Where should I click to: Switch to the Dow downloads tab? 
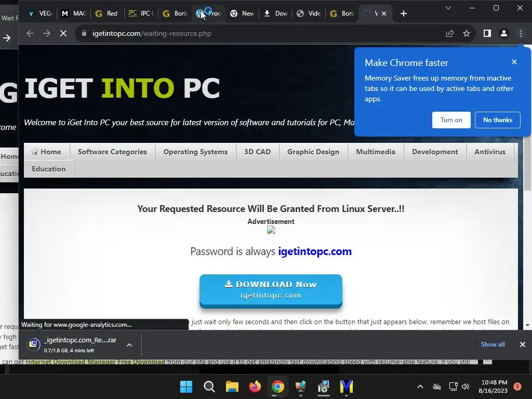click(x=275, y=14)
